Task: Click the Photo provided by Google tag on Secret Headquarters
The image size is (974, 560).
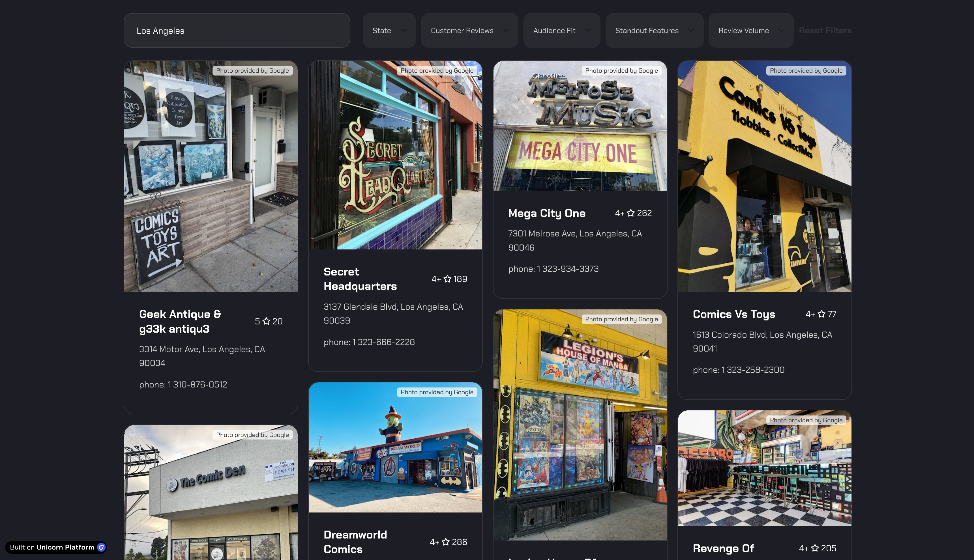Action: click(x=437, y=70)
